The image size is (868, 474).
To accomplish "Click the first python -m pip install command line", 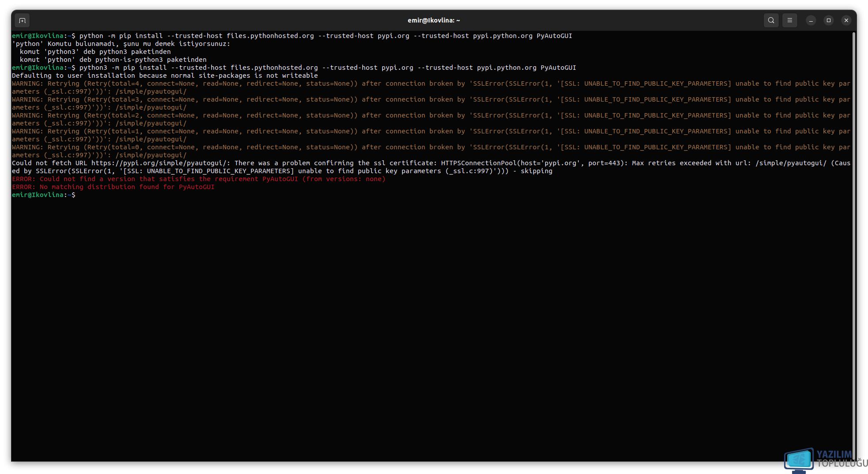I will pos(292,36).
